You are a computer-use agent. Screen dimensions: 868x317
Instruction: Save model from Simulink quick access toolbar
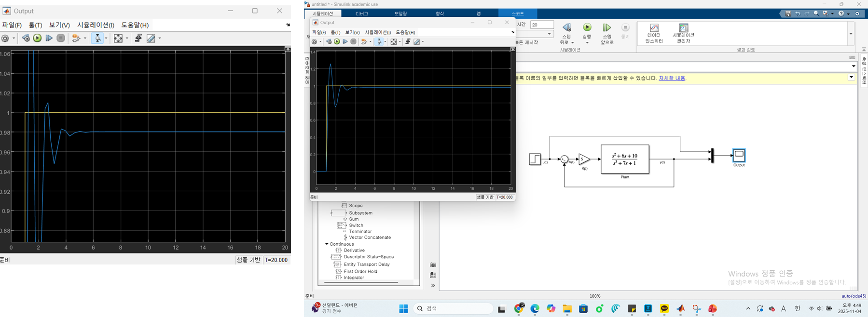coord(788,14)
